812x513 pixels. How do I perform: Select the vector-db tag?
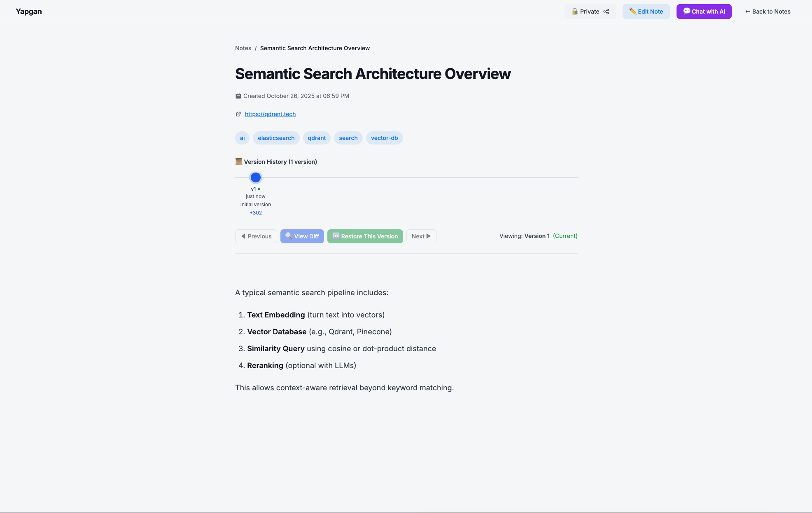[x=384, y=138]
